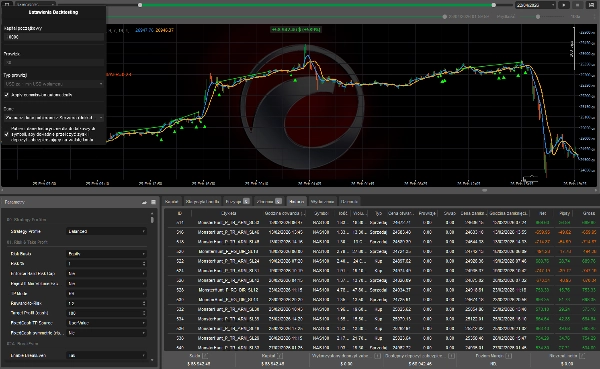This screenshot has height=369, width=600.
Task: Click the chart horizontal scrollbar thumb
Action: pos(484,190)
